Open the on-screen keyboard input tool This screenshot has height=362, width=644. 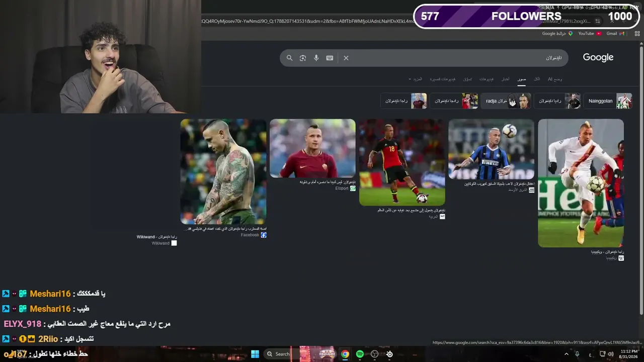coord(330,58)
